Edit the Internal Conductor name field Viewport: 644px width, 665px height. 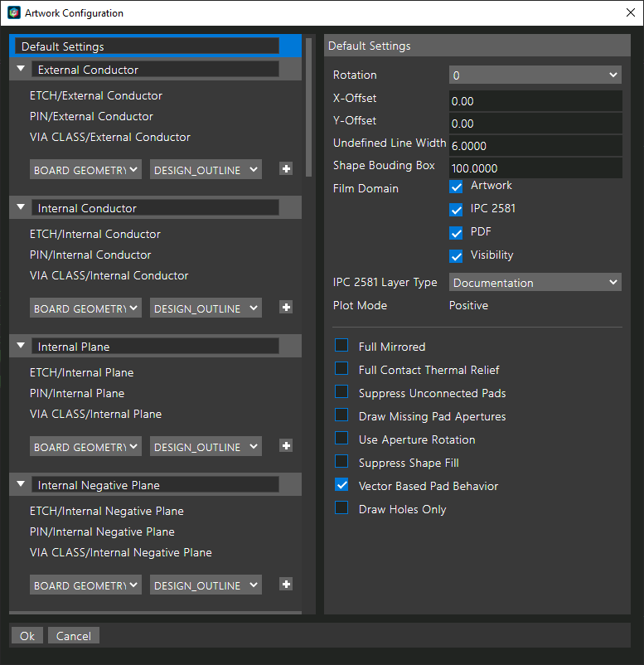click(x=155, y=208)
